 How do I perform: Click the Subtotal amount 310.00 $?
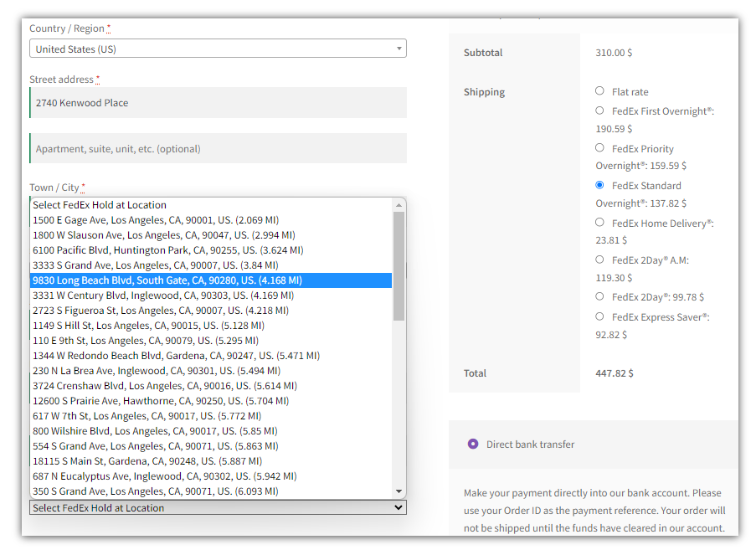point(614,53)
